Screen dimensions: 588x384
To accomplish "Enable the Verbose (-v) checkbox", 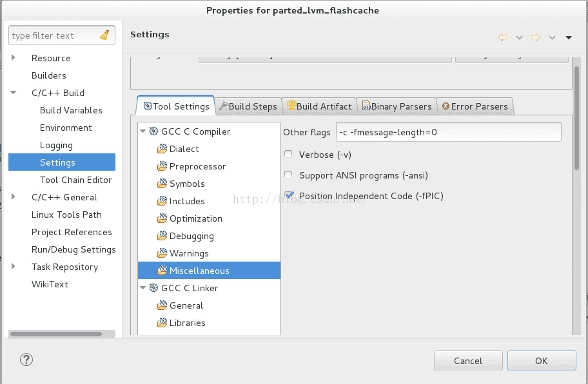I will [288, 155].
